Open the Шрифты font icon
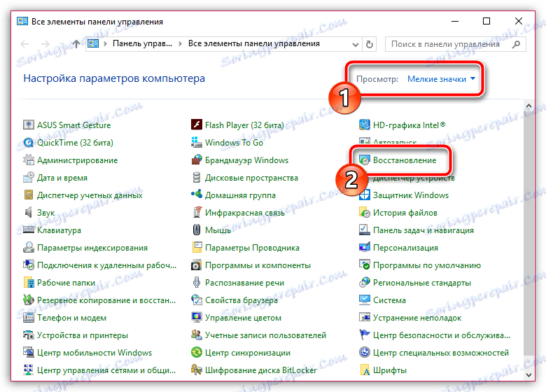 click(x=364, y=370)
